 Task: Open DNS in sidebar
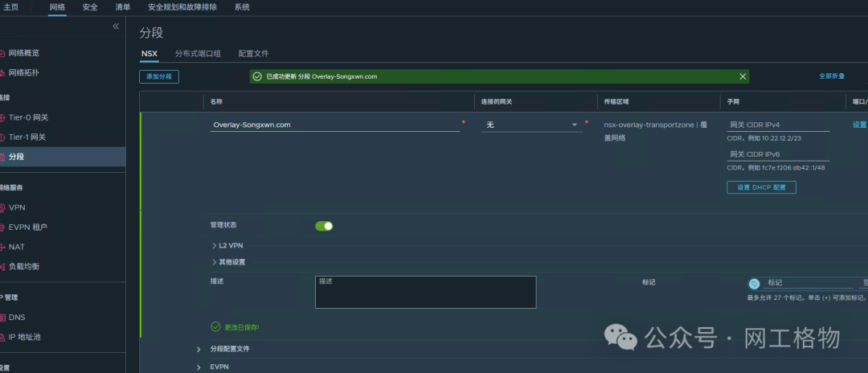pyautogui.click(x=17, y=317)
